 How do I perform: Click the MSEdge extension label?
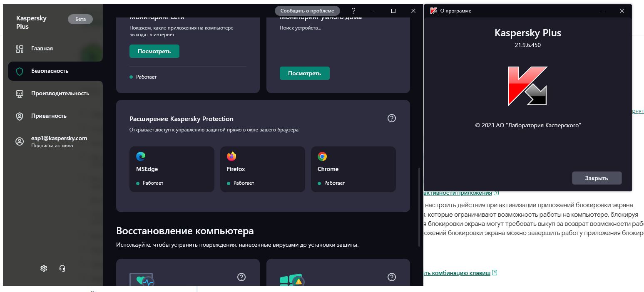(147, 169)
